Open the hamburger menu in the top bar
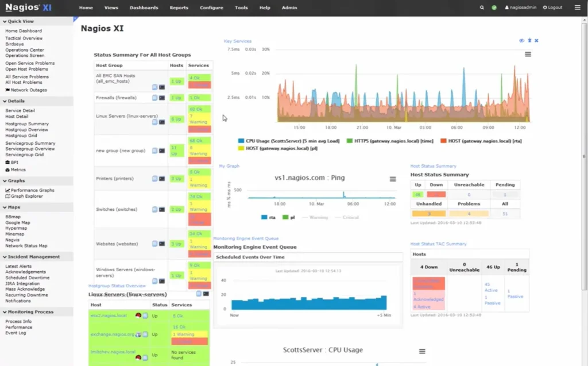The image size is (588, 366). click(578, 7)
